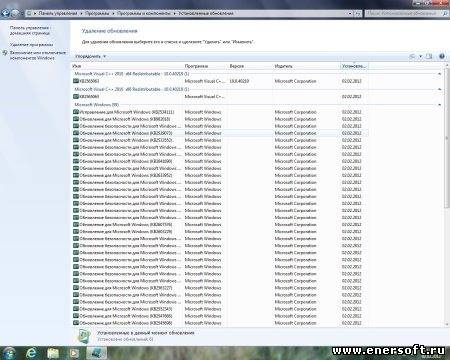Open the Start menu orb
Image resolution: width=450 pixels, height=360 pixels.
(x=9, y=353)
